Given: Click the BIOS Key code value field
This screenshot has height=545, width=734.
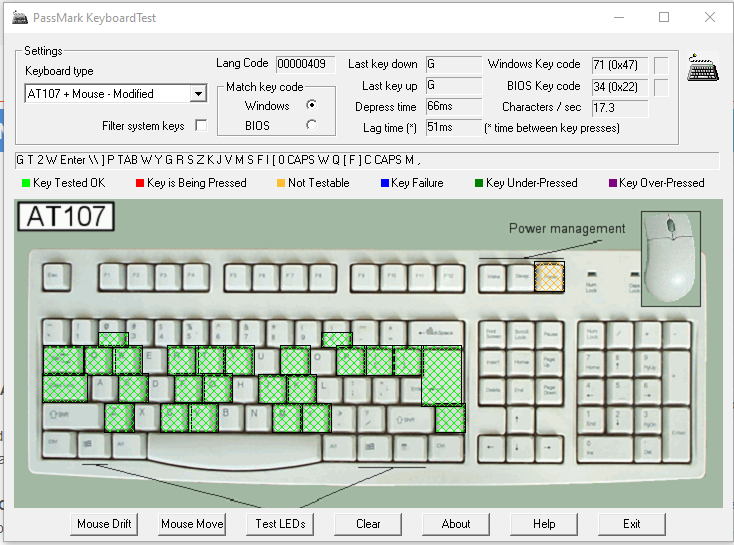Looking at the screenshot, I should click(x=620, y=87).
